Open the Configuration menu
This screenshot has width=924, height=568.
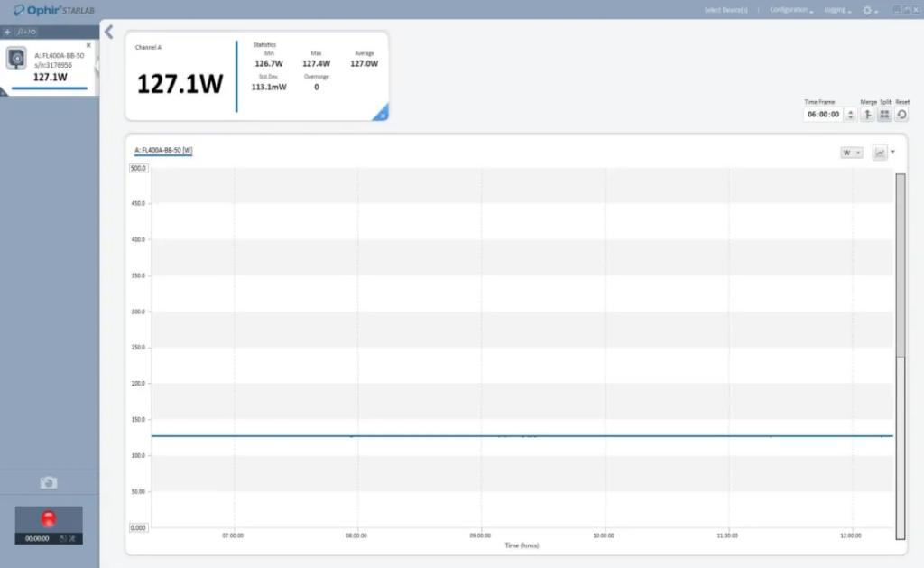pos(790,10)
